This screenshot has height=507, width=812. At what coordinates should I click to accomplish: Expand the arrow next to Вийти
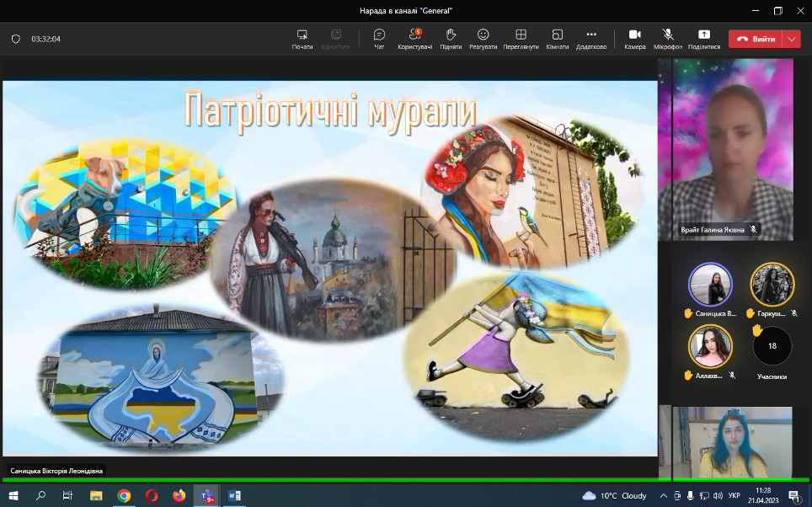point(792,39)
